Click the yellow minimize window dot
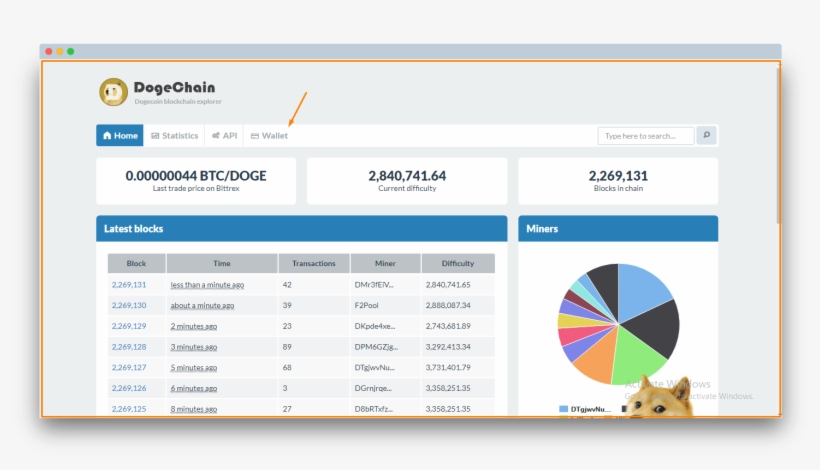820x470 pixels. pyautogui.click(x=60, y=51)
